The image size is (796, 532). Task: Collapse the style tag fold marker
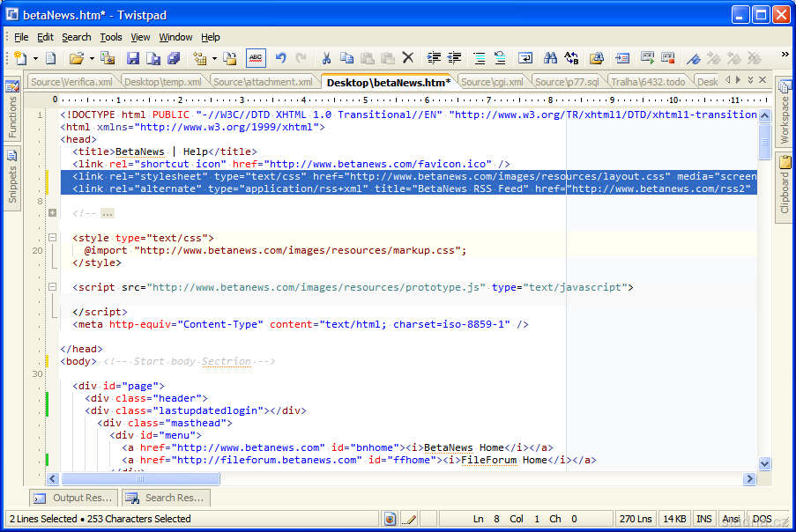(x=53, y=238)
